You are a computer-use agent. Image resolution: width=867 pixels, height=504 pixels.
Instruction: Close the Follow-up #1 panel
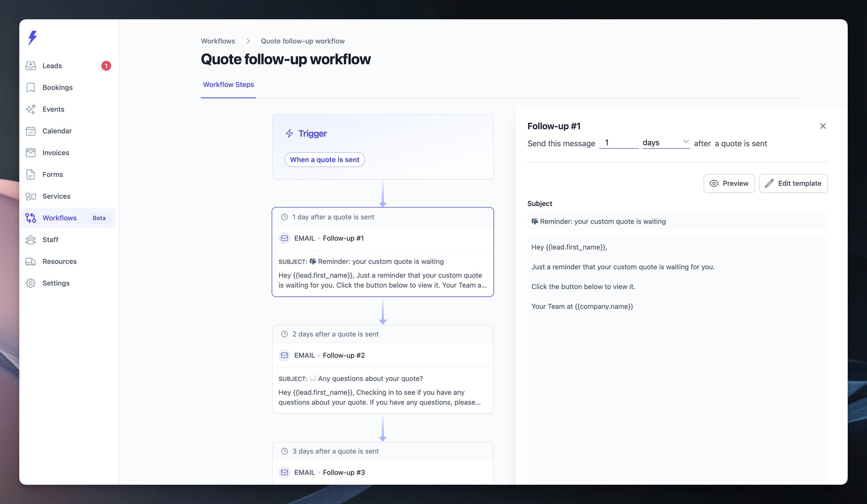tap(823, 126)
